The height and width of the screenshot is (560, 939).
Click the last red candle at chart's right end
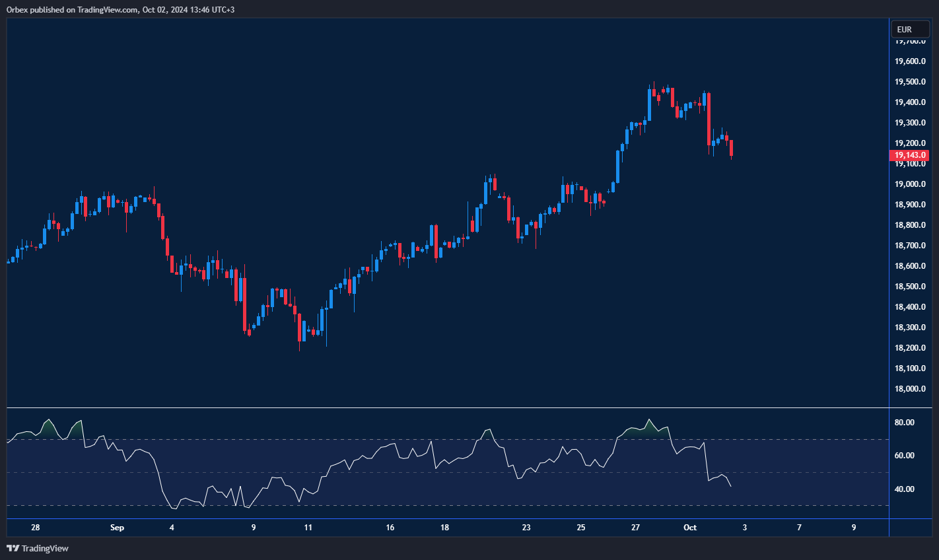tap(731, 148)
